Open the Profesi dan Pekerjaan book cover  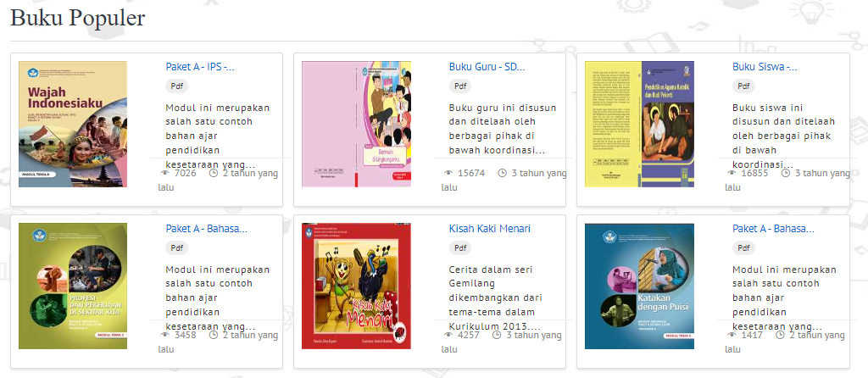tap(73, 286)
